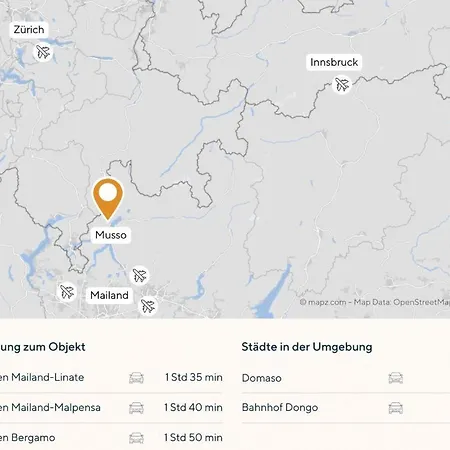Click the plane icon southeast of Mailand label
This screenshot has width=450, height=450.
point(148,306)
